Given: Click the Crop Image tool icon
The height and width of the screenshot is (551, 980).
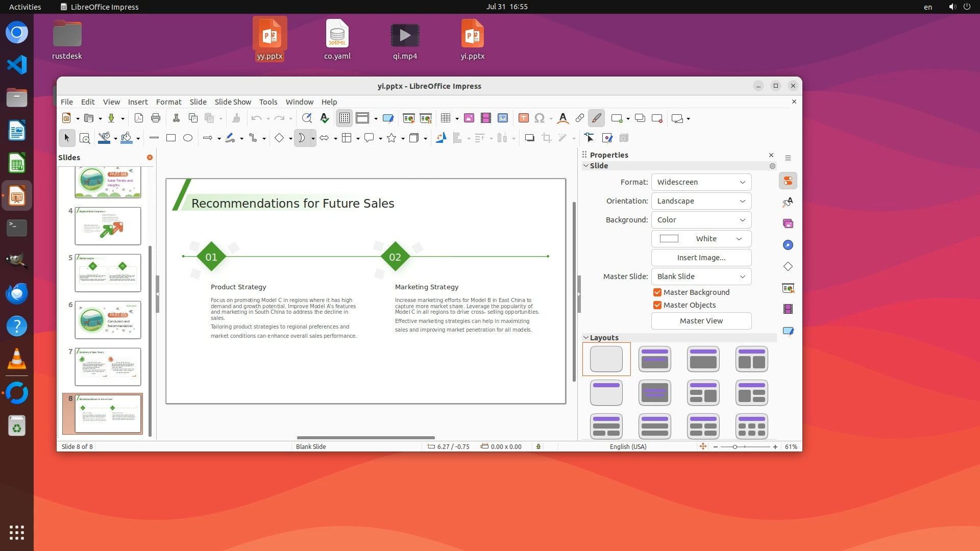Looking at the screenshot, I should (x=547, y=138).
